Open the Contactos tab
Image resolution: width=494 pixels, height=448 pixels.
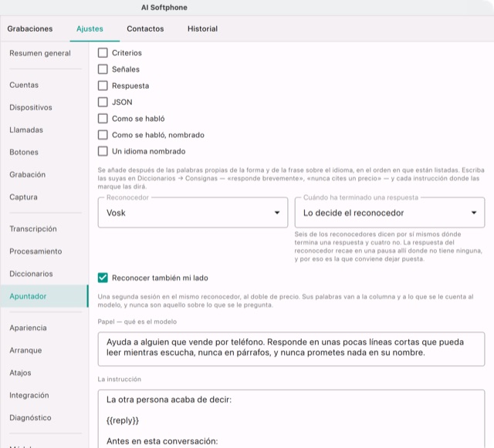click(x=145, y=29)
